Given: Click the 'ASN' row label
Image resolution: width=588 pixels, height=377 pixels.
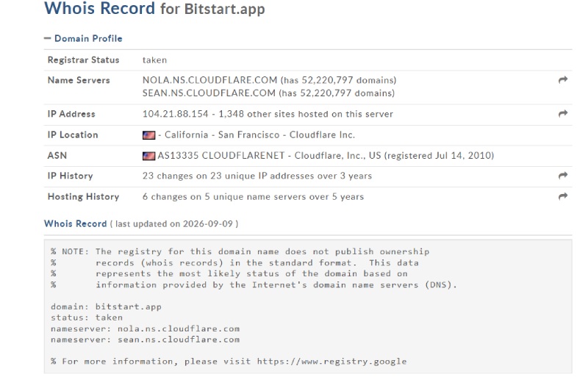Looking at the screenshot, I should 57,155.
